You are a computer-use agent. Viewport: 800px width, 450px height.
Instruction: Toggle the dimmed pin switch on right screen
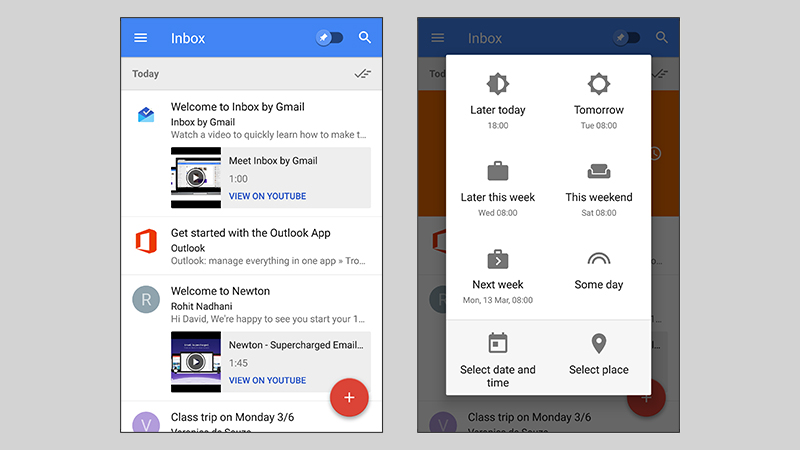click(627, 38)
